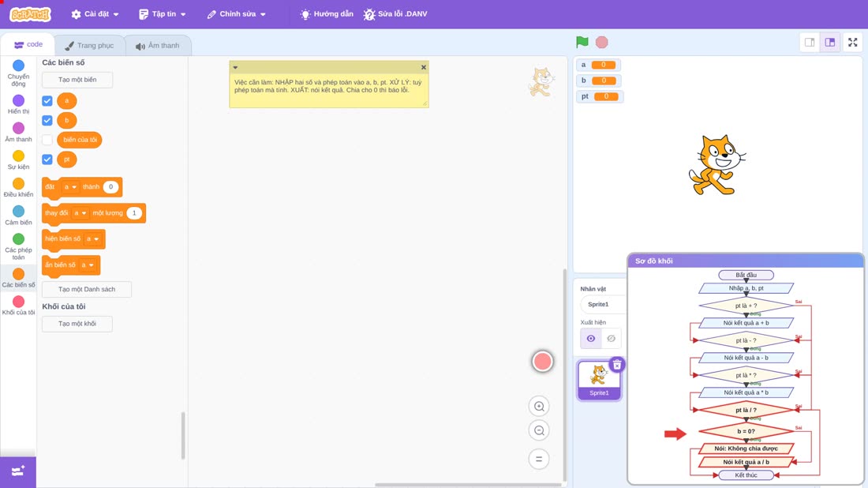This screenshot has height=488, width=868.
Task: Reset workspace zoom with the equals icon
Action: coord(539,459)
